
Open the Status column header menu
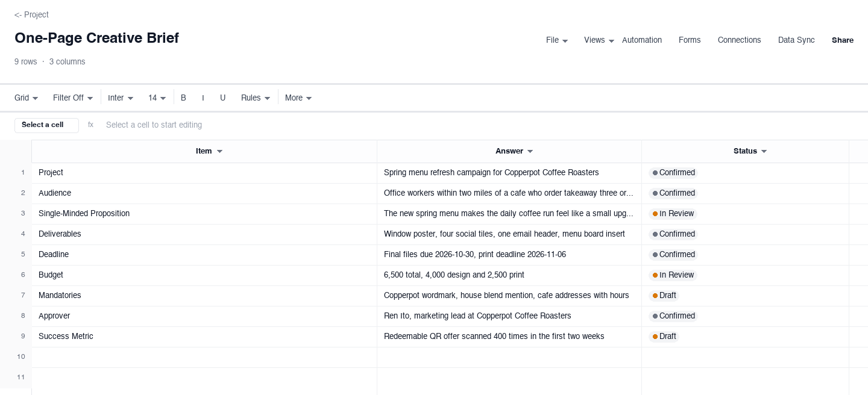click(x=764, y=151)
